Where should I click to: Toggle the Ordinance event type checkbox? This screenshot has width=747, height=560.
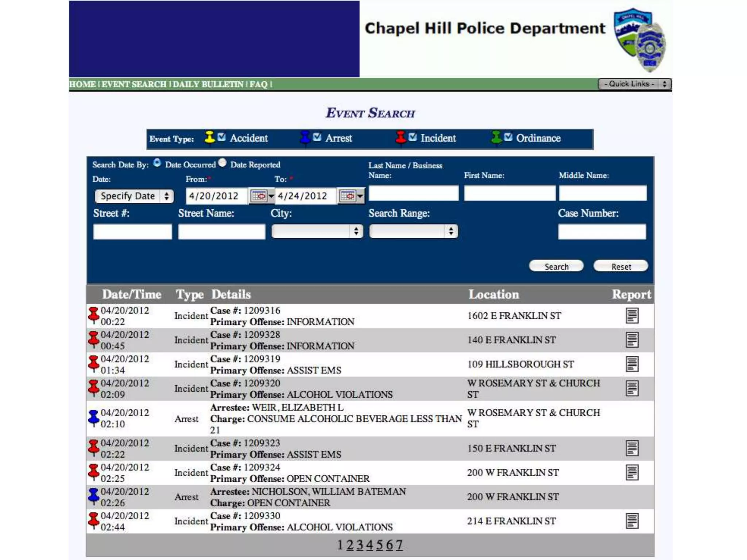click(508, 137)
